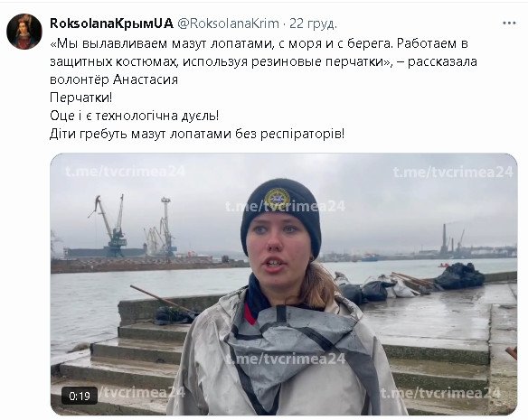Click the black garbage bags on the pier
Image resolution: width=528 pixels, height=420 pixels.
pyautogui.click(x=459, y=275)
